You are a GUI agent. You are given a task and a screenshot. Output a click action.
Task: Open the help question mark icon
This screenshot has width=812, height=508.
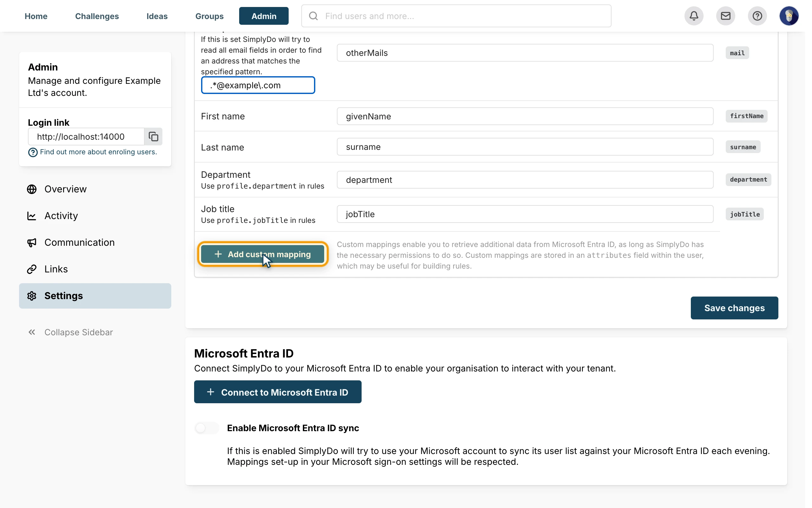[757, 16]
